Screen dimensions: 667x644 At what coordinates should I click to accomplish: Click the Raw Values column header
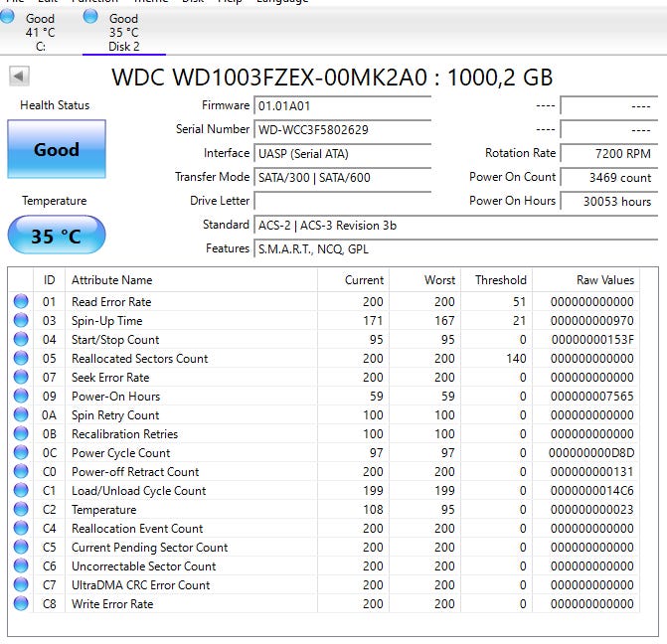(604, 280)
